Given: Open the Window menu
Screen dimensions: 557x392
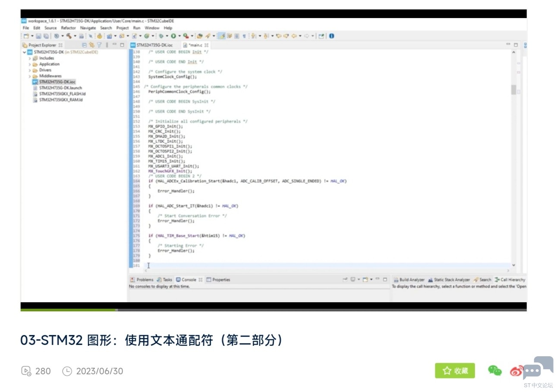Looking at the screenshot, I should 152,28.
